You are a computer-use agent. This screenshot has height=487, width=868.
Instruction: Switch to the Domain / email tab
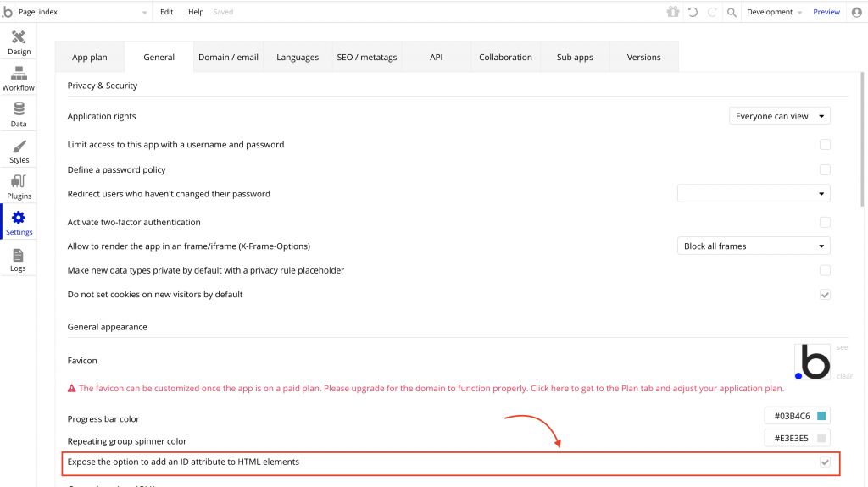(x=228, y=57)
